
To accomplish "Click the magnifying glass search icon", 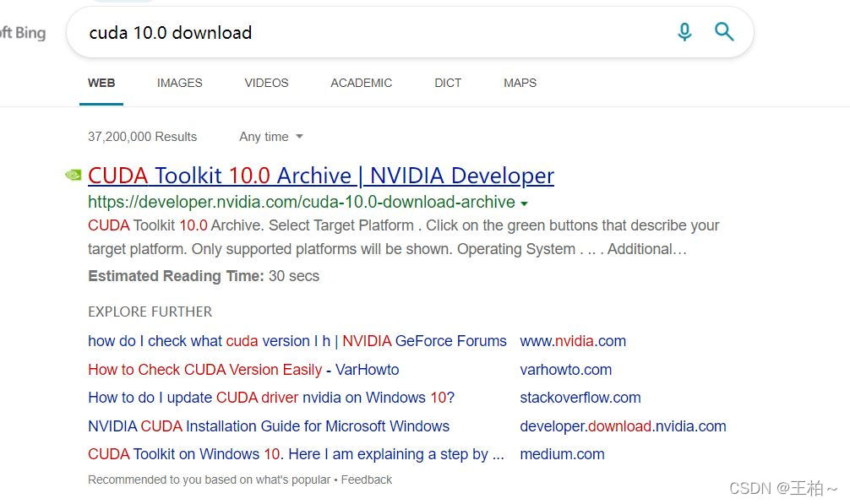I will pos(724,32).
